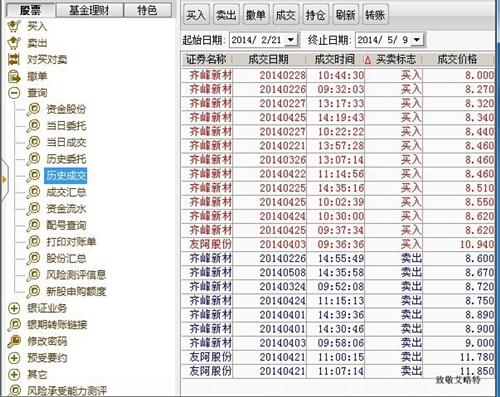The height and width of the screenshot is (397, 500).
Task: Select 打印对账单 in the query tree
Action: tap(71, 242)
